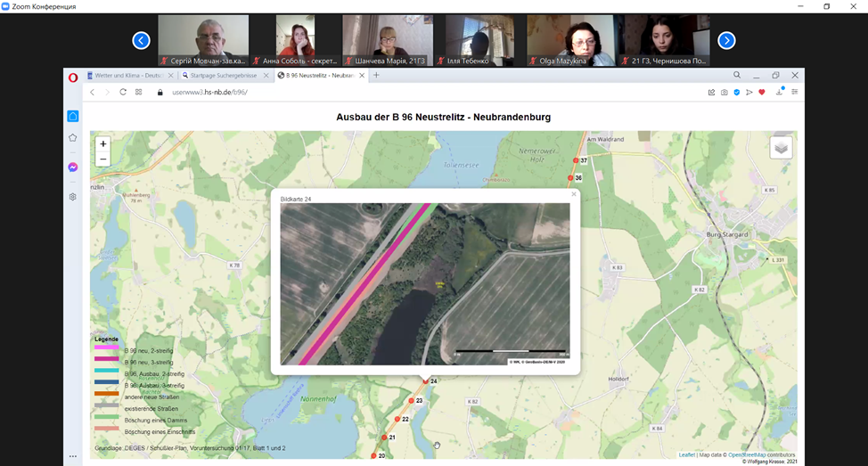
Task: Click the share page icon in toolbar
Action: (711, 93)
